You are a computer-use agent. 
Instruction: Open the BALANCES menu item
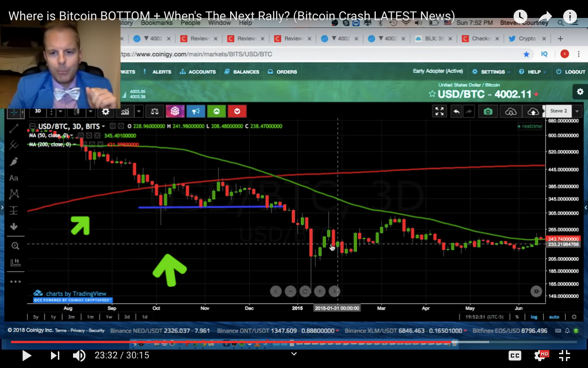pos(242,72)
